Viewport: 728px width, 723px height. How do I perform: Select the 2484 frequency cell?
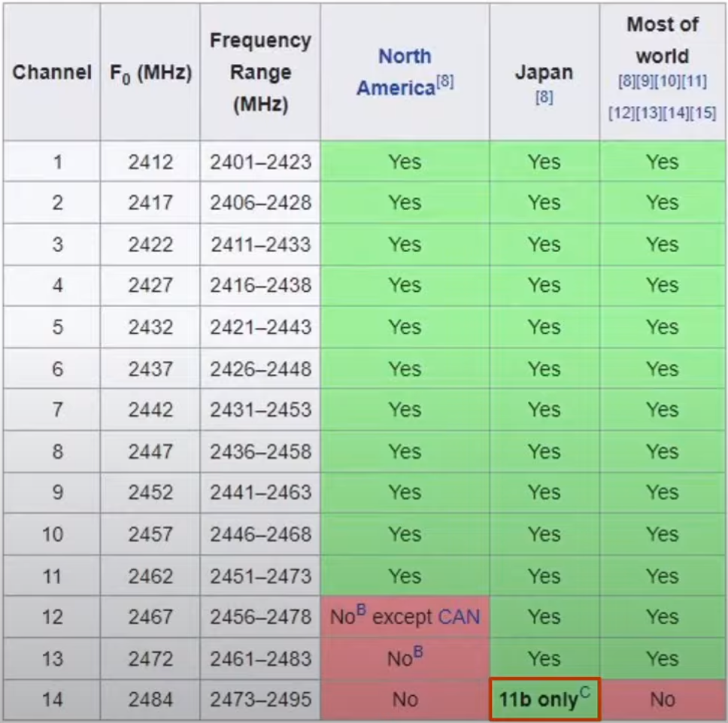pyautogui.click(x=150, y=700)
